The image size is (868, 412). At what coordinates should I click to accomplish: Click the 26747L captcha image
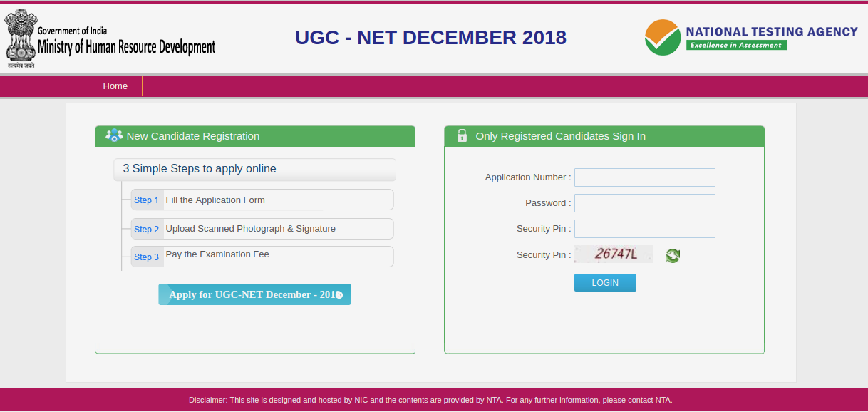pyautogui.click(x=613, y=254)
